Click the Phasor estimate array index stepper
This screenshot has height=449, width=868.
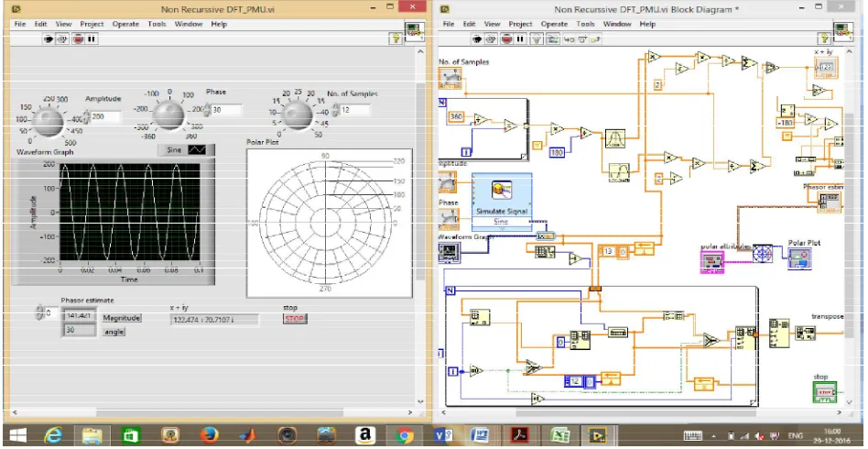(x=39, y=313)
